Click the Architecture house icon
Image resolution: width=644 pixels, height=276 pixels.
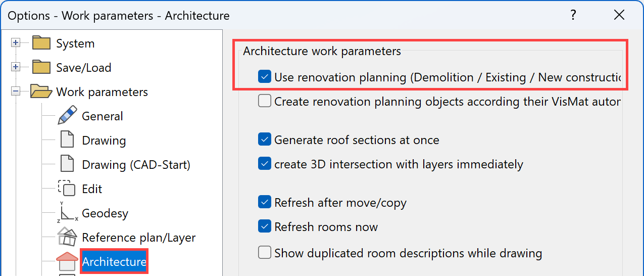tap(67, 261)
